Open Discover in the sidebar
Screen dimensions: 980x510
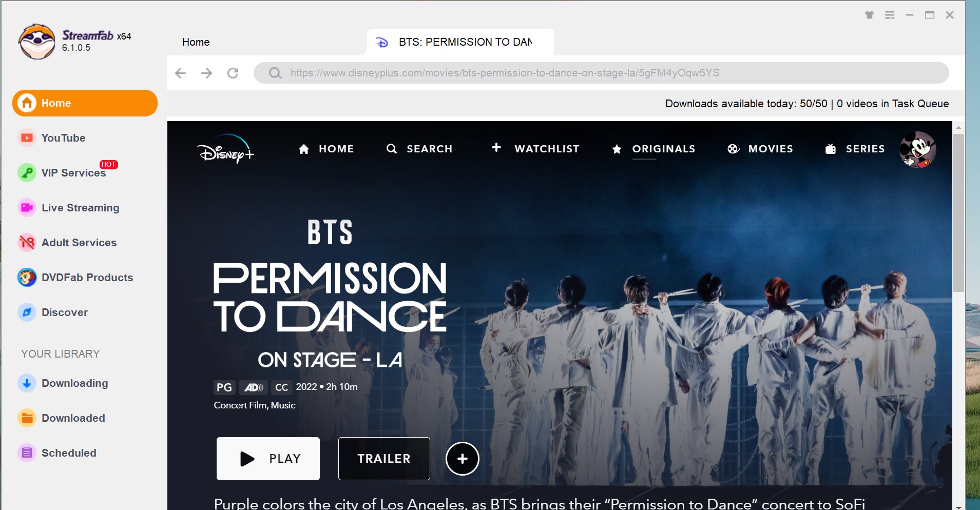pos(65,312)
